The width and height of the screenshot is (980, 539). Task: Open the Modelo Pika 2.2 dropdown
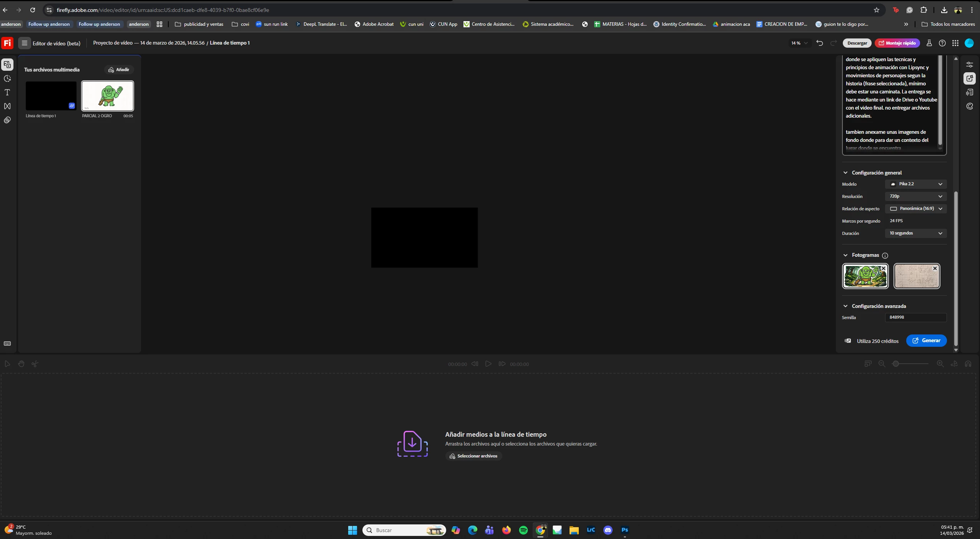pyautogui.click(x=915, y=184)
